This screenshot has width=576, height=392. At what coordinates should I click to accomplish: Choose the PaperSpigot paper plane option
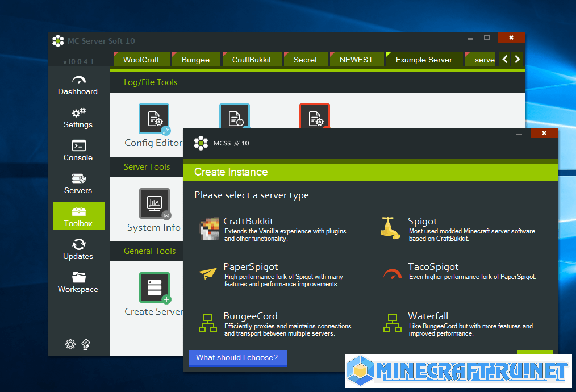(272, 275)
